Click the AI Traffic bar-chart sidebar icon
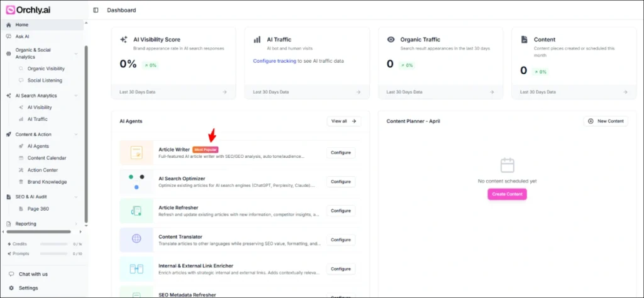The width and height of the screenshot is (644, 298). pos(21,119)
